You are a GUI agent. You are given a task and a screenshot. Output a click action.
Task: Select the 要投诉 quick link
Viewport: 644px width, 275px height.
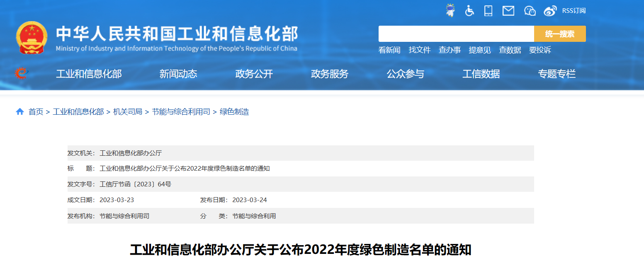pos(540,50)
